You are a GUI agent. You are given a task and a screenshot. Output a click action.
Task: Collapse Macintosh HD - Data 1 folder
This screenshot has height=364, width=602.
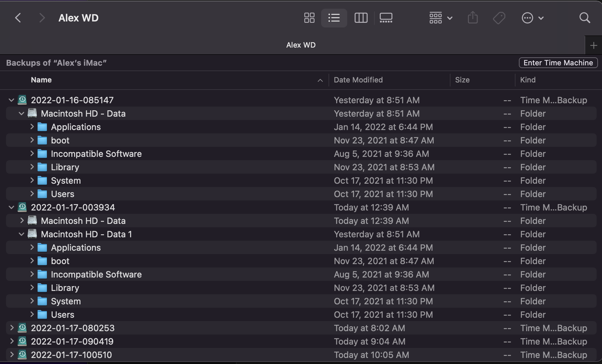click(21, 234)
